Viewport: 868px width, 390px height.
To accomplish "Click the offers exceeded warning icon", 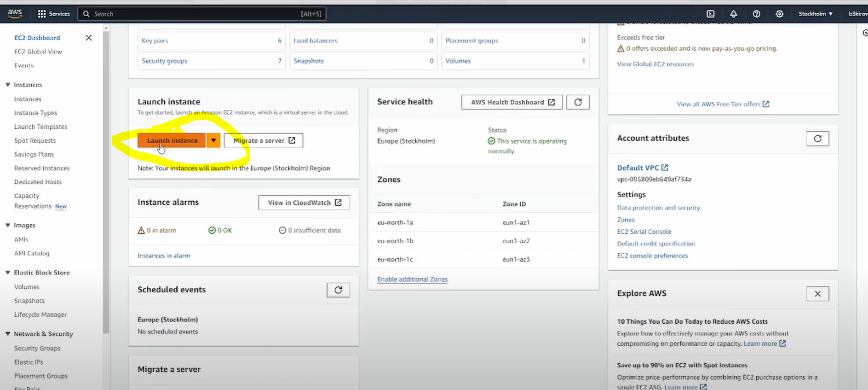I will 621,48.
